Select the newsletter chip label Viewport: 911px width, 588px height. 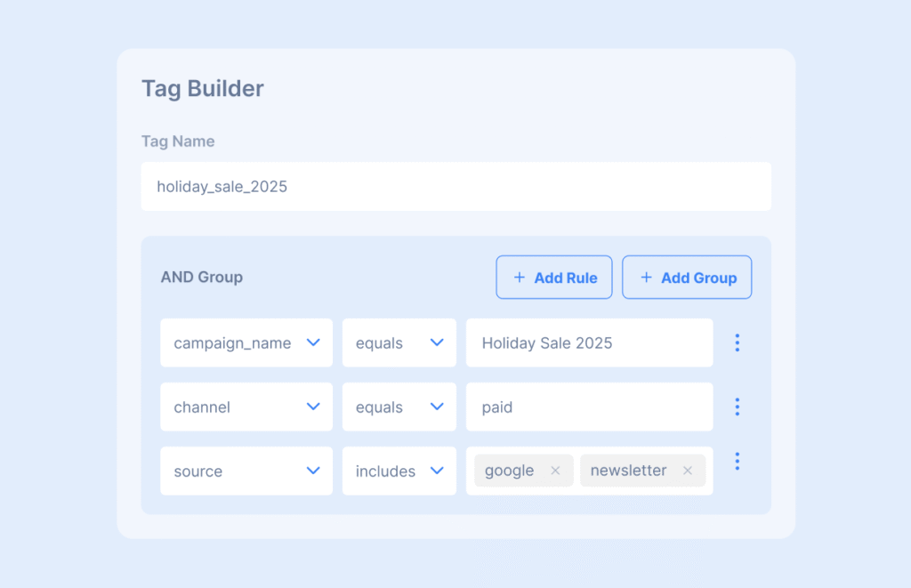(x=628, y=471)
